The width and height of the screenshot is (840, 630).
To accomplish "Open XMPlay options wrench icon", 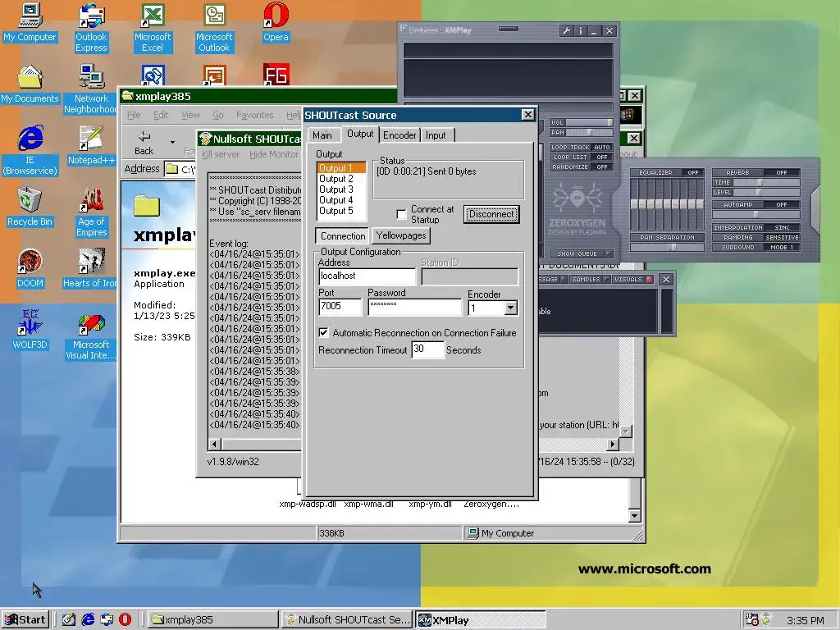I will [x=566, y=31].
